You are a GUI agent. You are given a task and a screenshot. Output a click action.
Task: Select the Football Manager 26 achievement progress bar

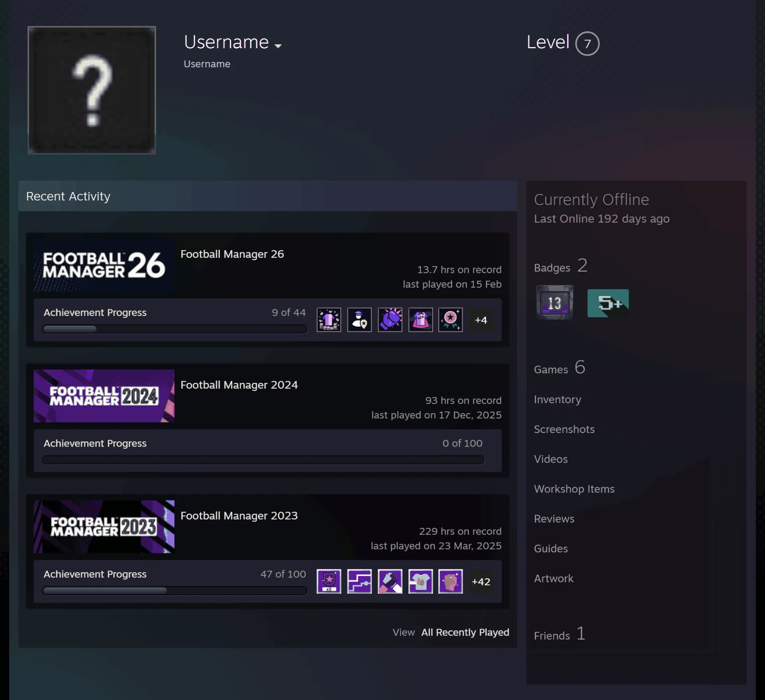(175, 329)
